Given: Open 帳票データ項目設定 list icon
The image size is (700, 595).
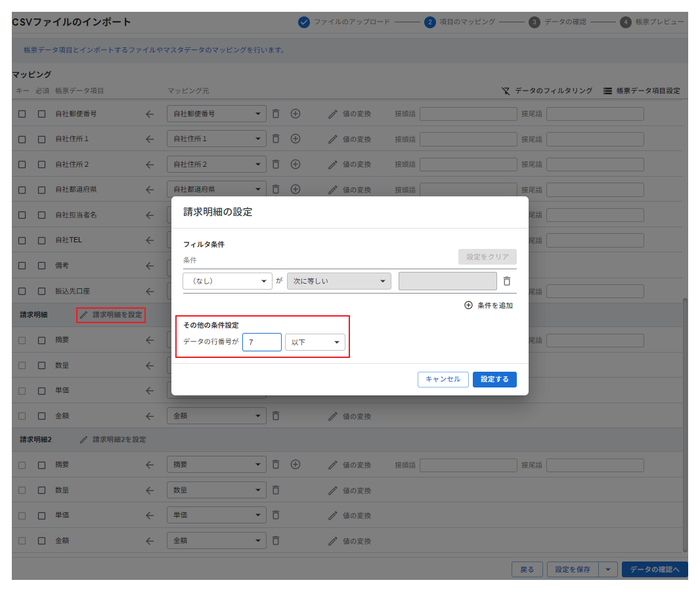Looking at the screenshot, I should point(607,91).
